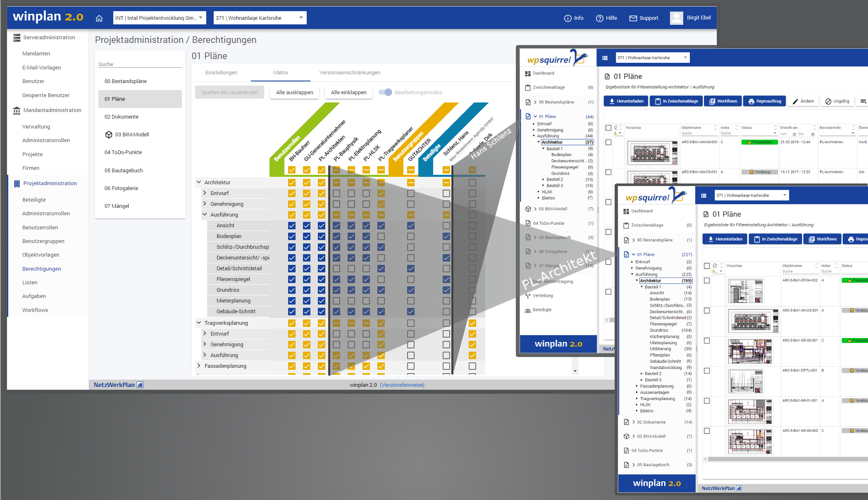Click 03 BIM-Modell cube in lower window
The height and width of the screenshot is (500, 868).
(x=627, y=436)
